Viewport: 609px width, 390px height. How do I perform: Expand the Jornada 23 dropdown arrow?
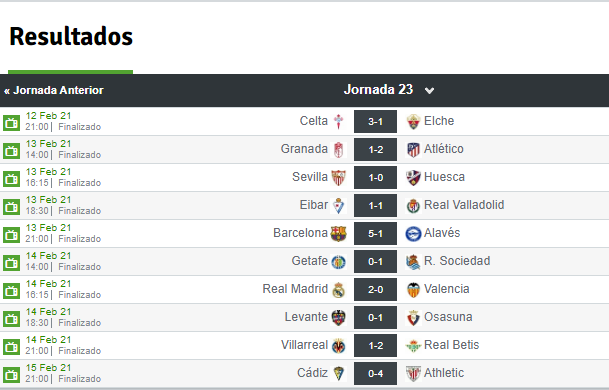[429, 91]
